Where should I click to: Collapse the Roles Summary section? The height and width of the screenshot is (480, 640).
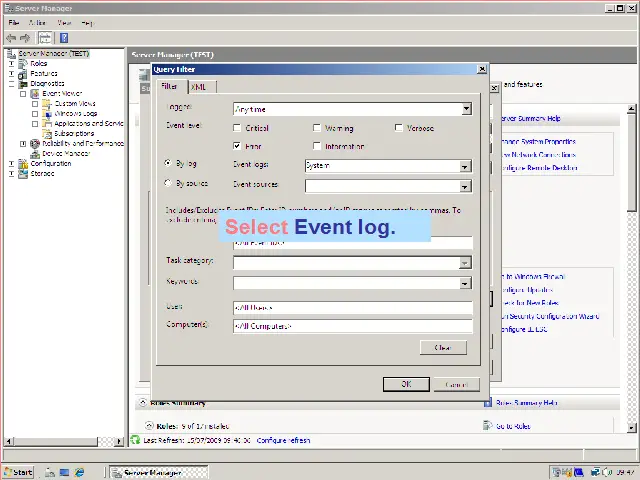(x=142, y=402)
